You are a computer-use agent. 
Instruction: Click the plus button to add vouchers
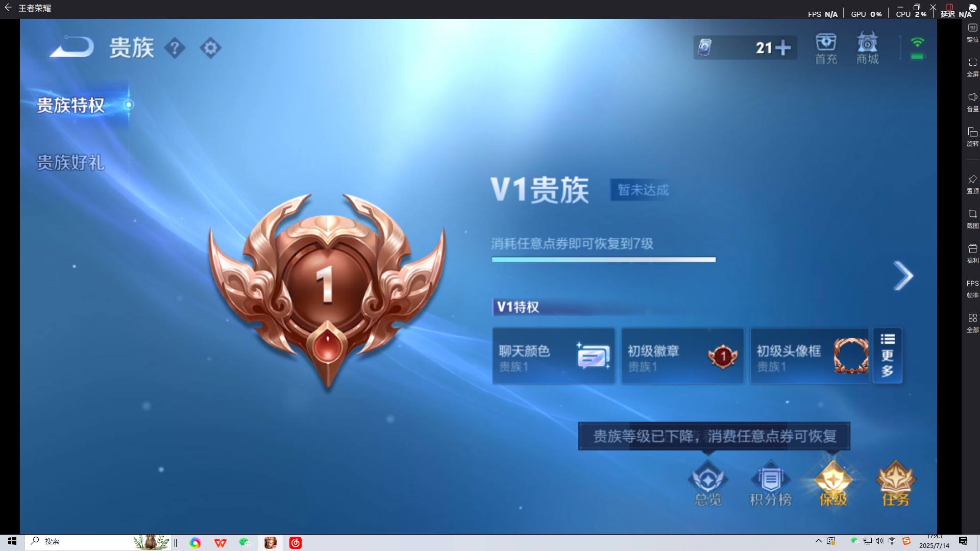point(785,47)
